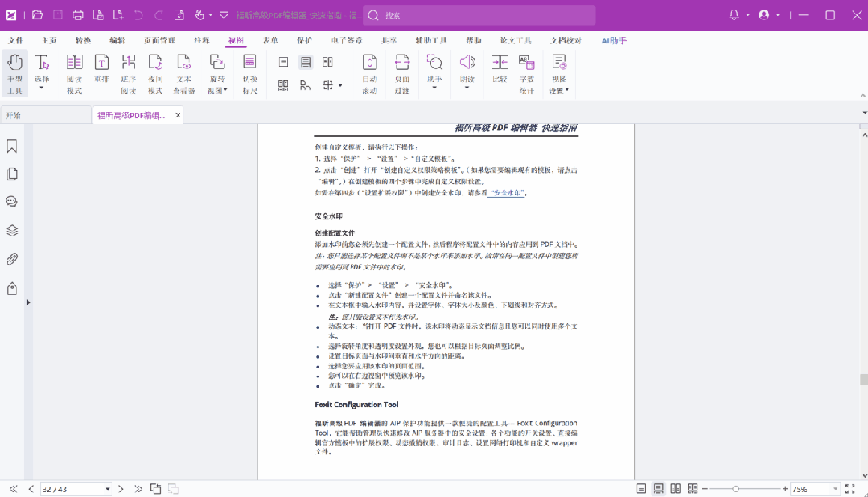Open the Attachments paperclip panel
This screenshot has height=497, width=868.
12,259
